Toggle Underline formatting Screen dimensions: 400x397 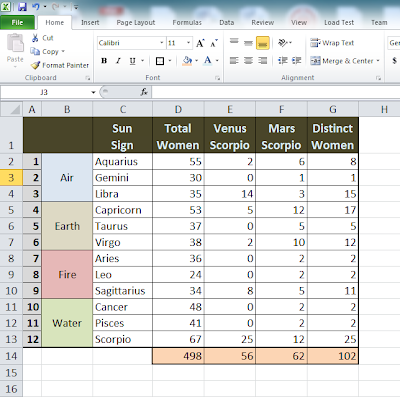tap(132, 61)
